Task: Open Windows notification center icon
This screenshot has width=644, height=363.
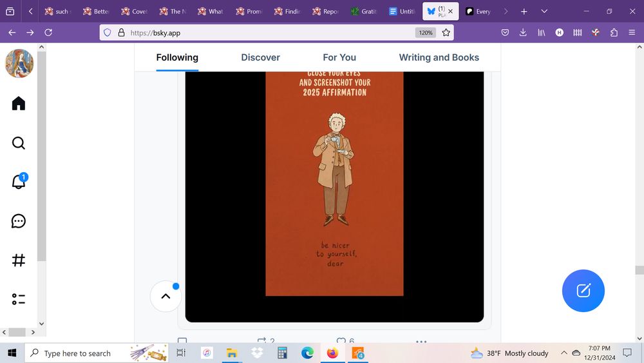Action: 627,353
